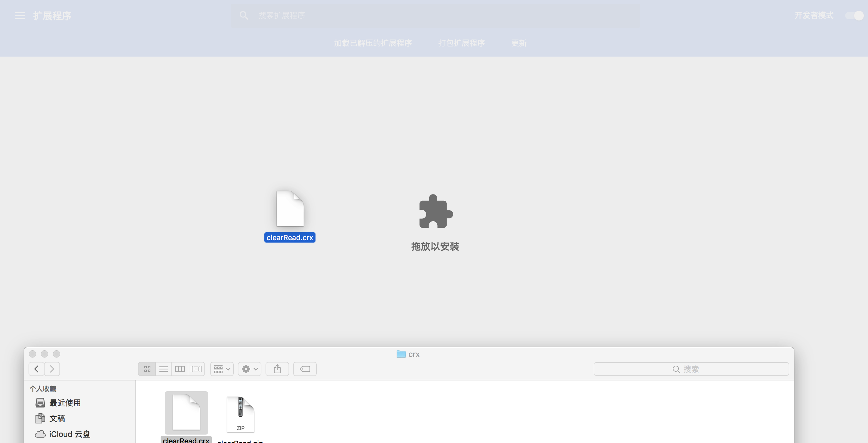Click the Finder share icon

[x=277, y=369]
